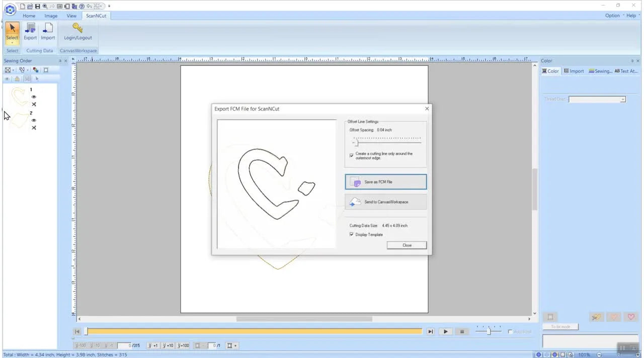Switch to the View ribbon tab

[x=71, y=16]
